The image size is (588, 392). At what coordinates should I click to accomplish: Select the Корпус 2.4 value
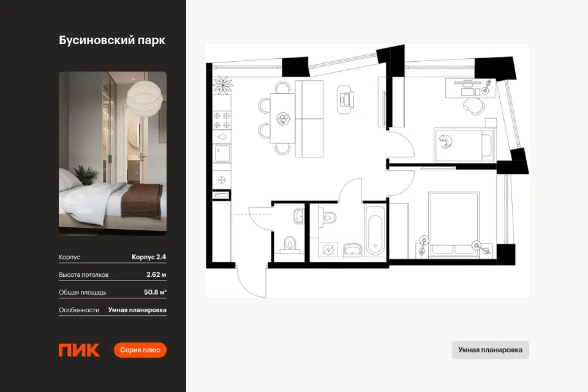point(149,257)
